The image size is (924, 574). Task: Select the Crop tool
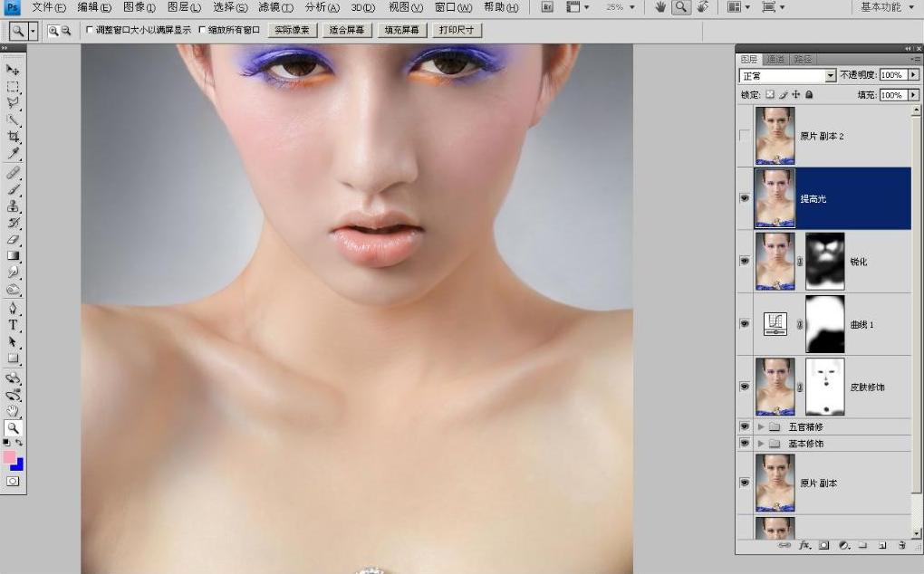[x=13, y=138]
